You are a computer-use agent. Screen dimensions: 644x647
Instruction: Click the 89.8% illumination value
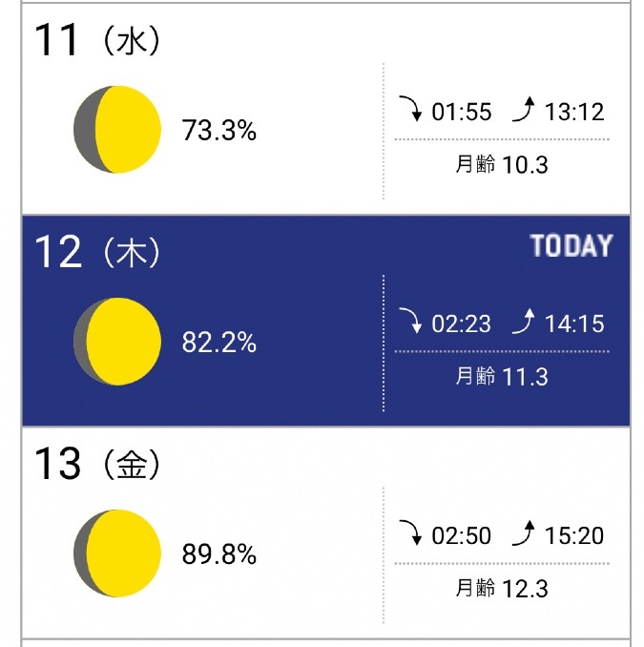click(x=219, y=554)
